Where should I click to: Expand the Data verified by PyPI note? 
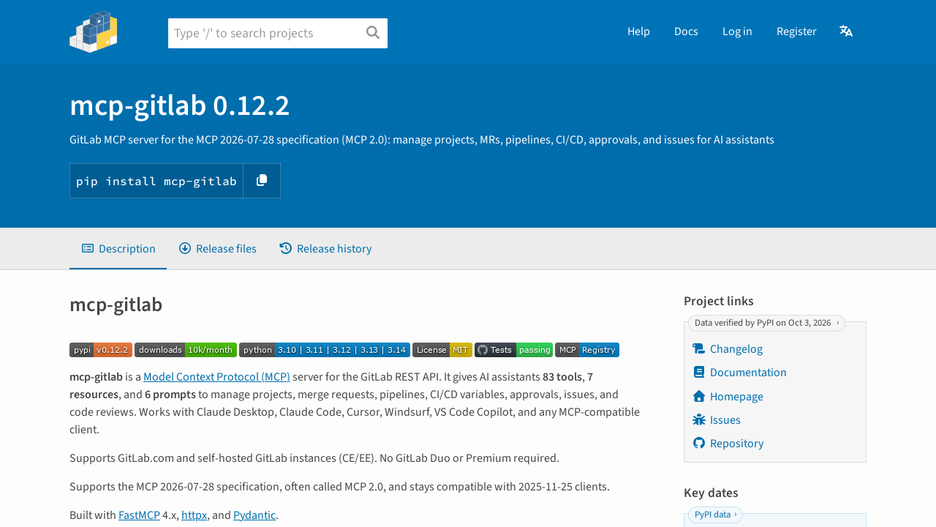(x=766, y=323)
